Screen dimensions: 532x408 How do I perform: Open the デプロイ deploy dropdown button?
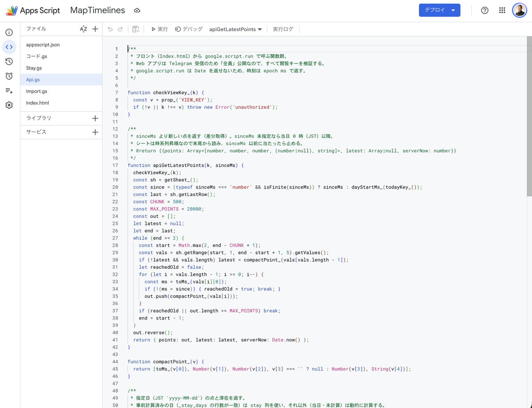point(439,10)
